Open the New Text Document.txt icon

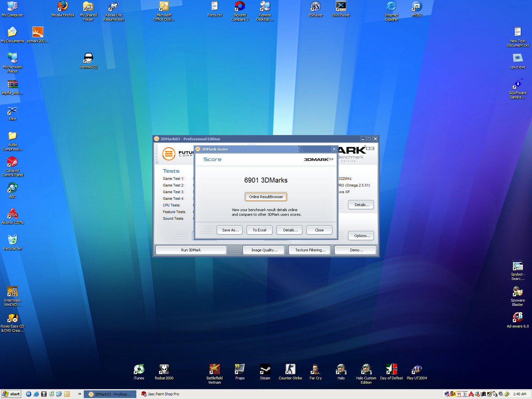(x=518, y=37)
